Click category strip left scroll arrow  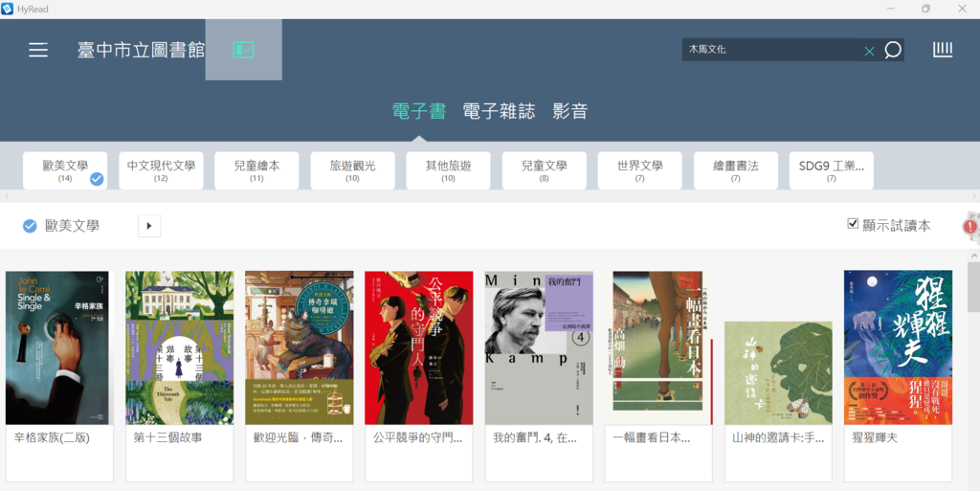coord(7,197)
